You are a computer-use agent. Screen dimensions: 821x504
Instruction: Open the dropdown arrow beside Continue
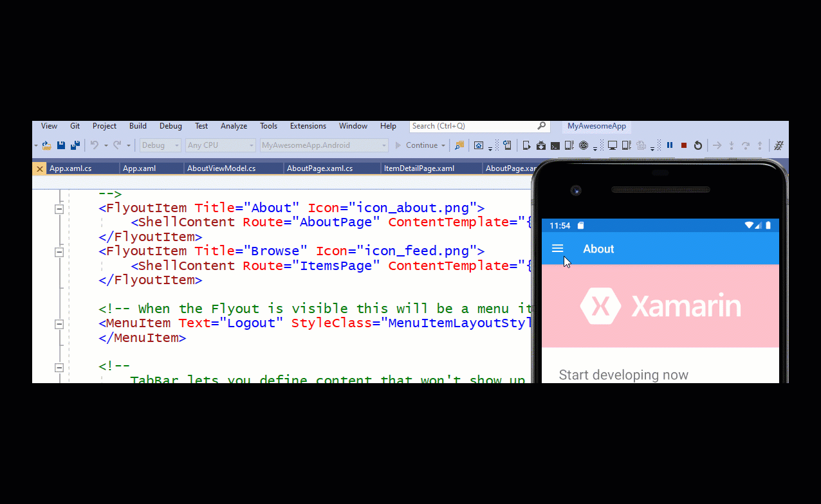tap(443, 145)
